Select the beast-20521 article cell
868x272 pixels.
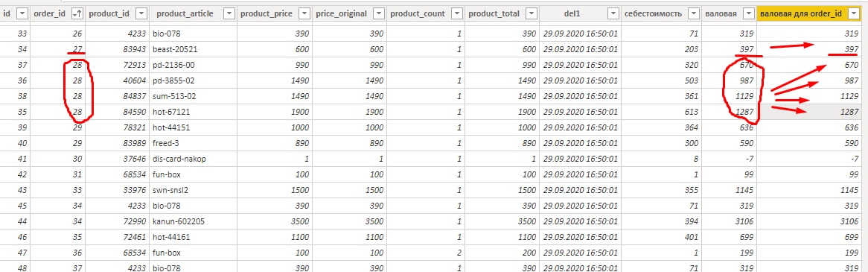(x=194, y=49)
